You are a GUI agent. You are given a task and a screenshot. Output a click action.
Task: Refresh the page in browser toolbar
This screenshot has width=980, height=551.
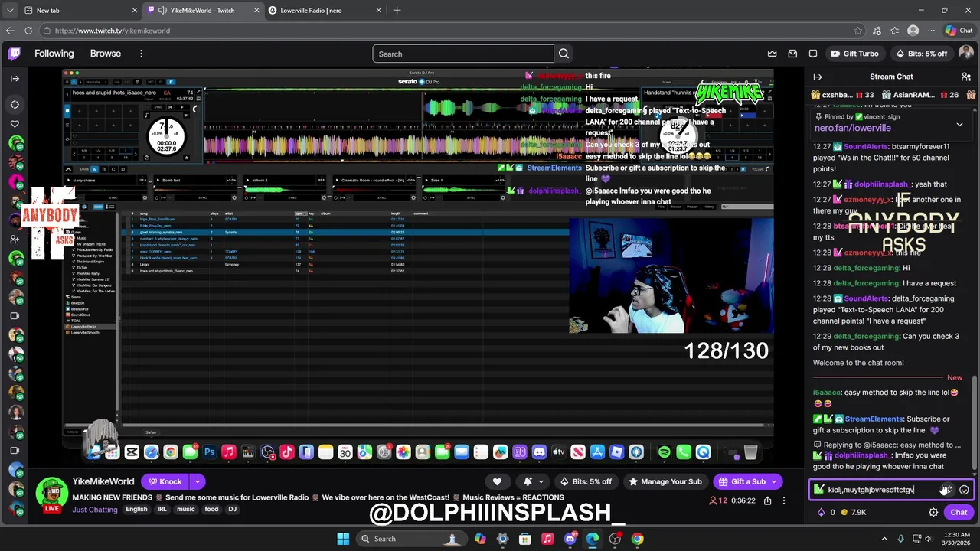pyautogui.click(x=28, y=31)
